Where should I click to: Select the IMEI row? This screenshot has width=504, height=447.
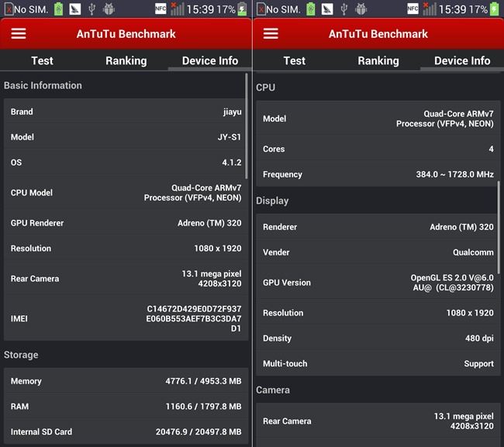[126, 318]
